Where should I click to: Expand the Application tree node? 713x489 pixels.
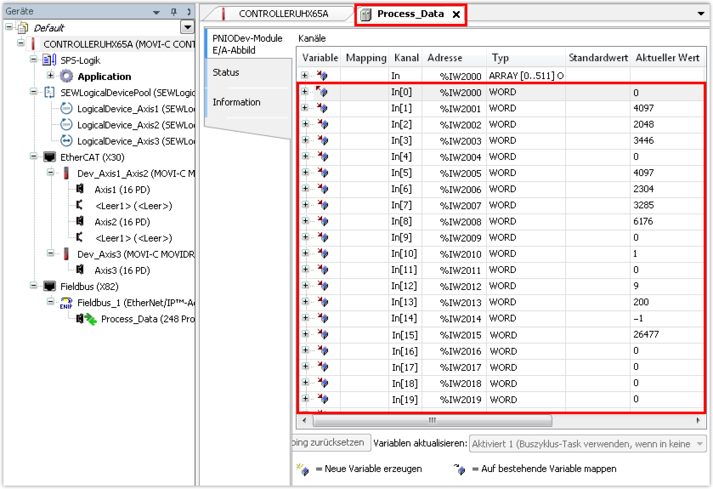50,76
